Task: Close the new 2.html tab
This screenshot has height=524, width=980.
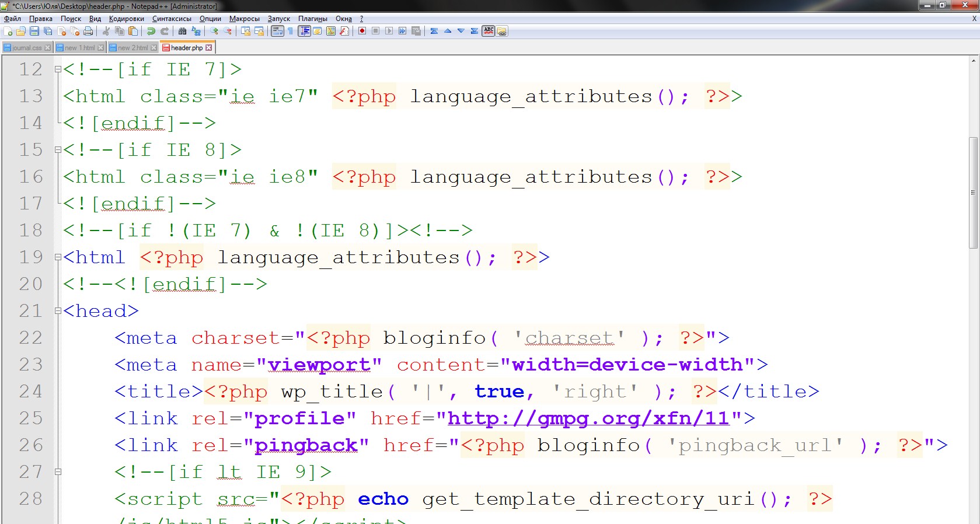Action: (x=154, y=48)
